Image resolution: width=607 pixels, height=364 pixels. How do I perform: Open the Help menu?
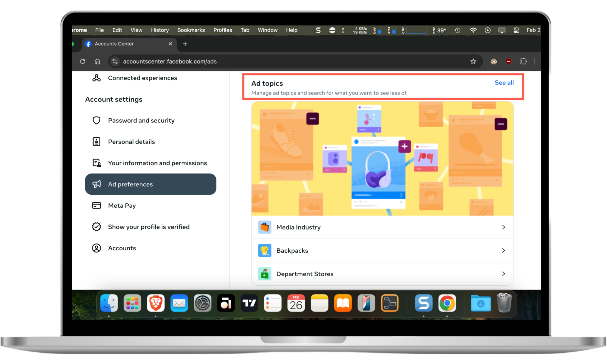(x=291, y=30)
